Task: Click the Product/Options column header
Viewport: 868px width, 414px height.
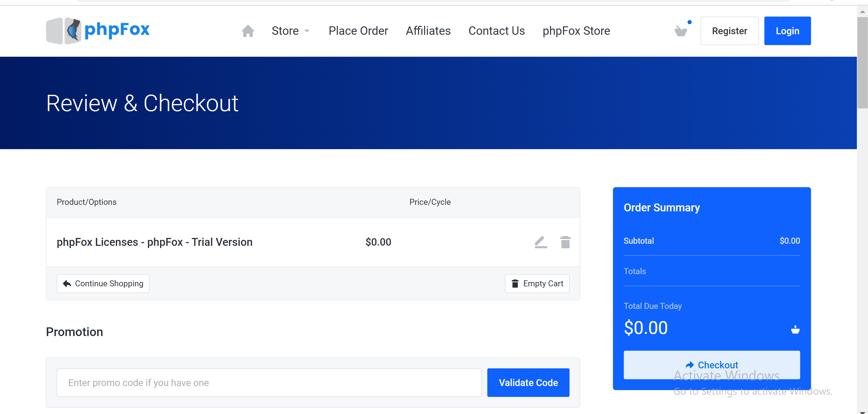Action: [87, 202]
